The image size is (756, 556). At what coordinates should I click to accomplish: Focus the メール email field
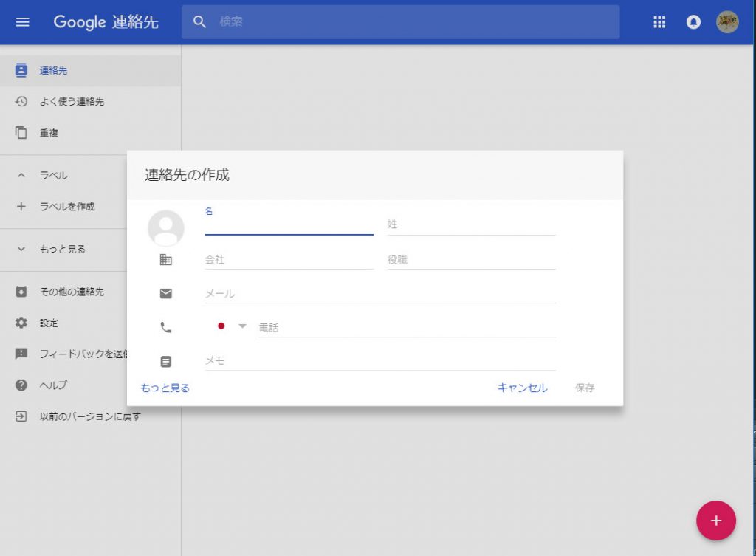point(380,293)
